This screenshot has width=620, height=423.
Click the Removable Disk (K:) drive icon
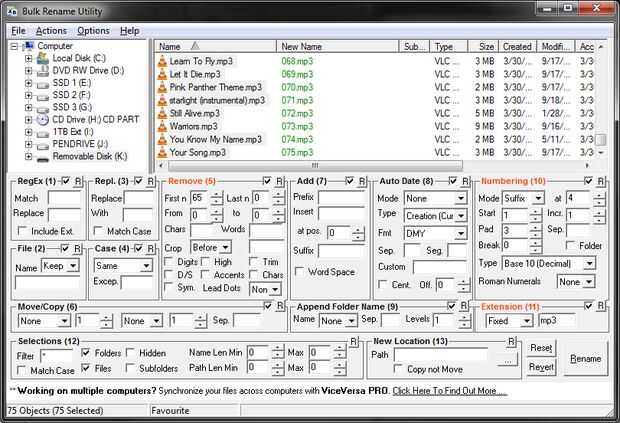[x=43, y=158]
